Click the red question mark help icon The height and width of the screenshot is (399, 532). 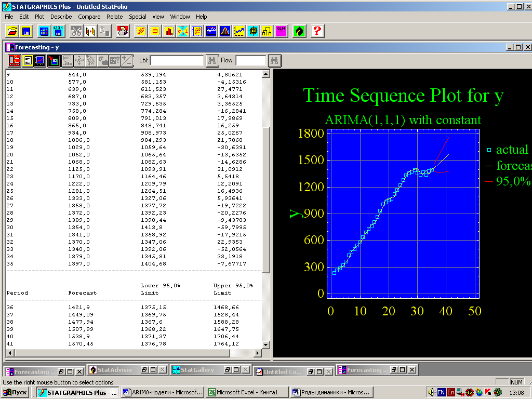point(317,31)
